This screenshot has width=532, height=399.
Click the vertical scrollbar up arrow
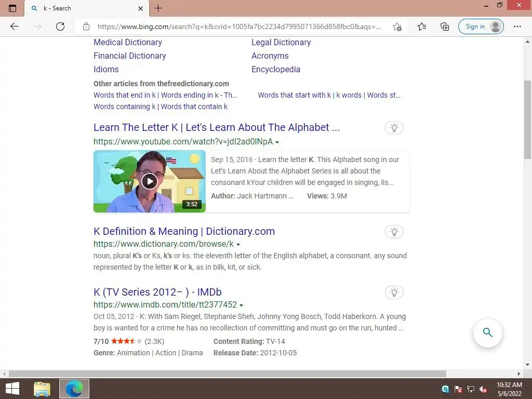pos(527,42)
